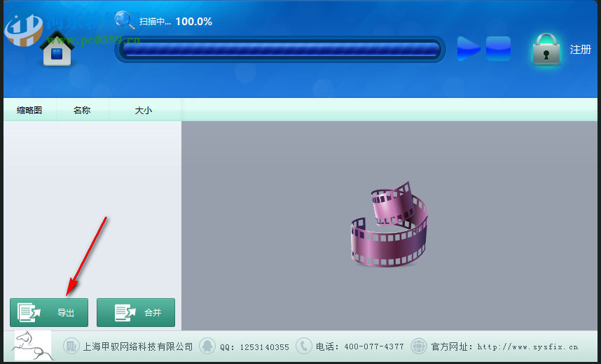
Task: Open http://www.sysfix.cn official site link
Action: point(527,346)
